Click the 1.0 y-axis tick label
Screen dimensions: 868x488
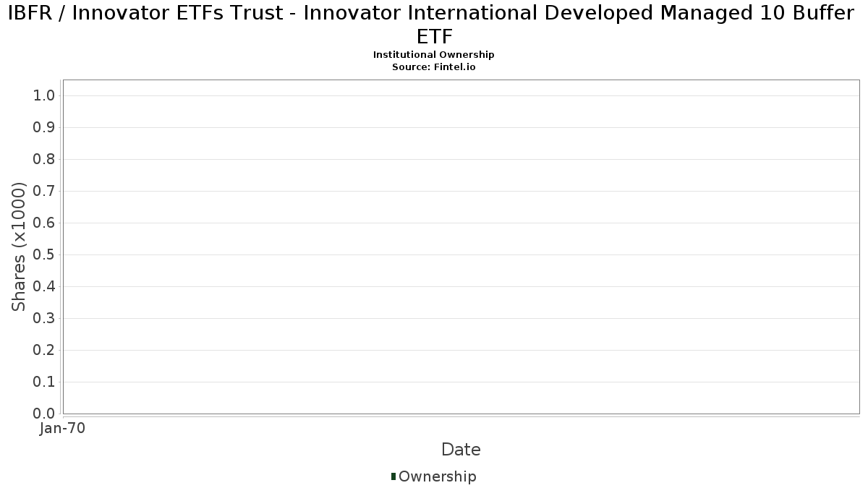tap(45, 96)
